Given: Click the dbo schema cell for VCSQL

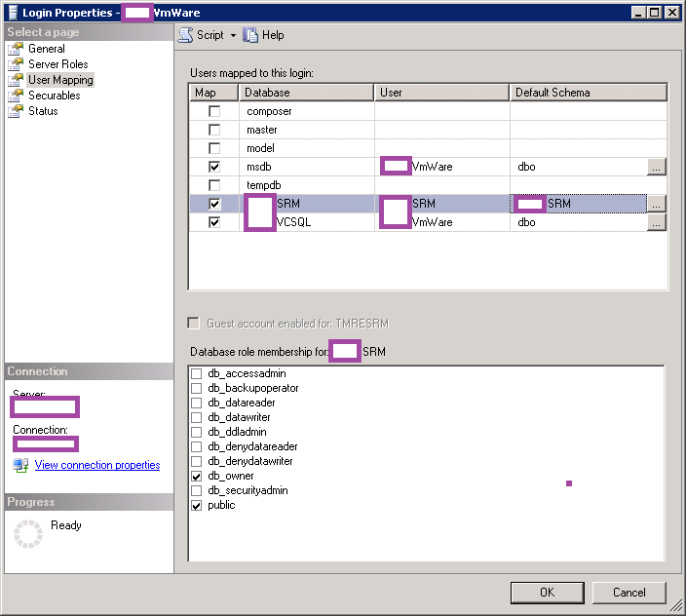Looking at the screenshot, I should [579, 222].
